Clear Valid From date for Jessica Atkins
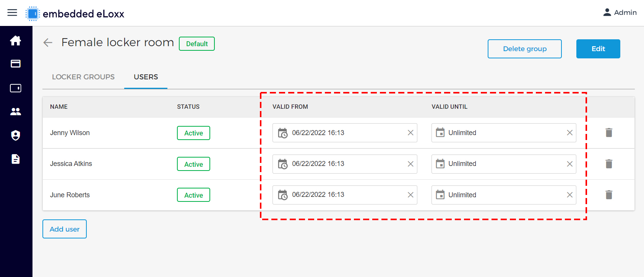Screen dimensions: 644x277 pos(410,164)
